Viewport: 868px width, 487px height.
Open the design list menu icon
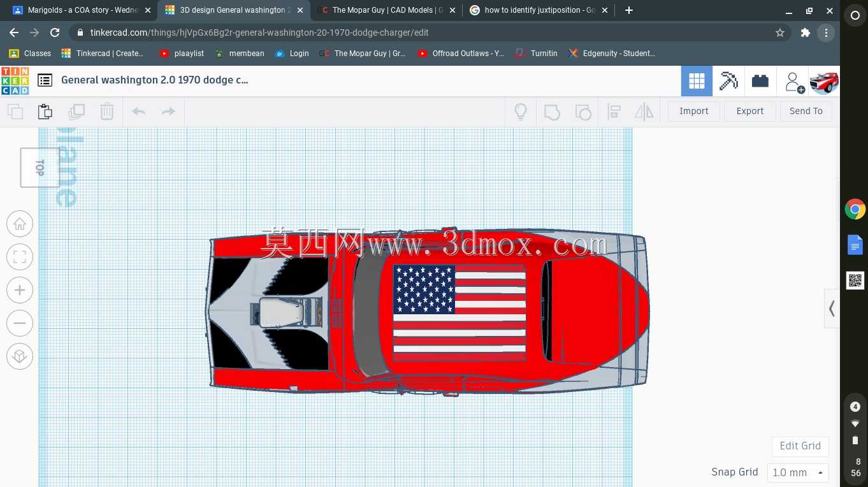[x=45, y=80]
